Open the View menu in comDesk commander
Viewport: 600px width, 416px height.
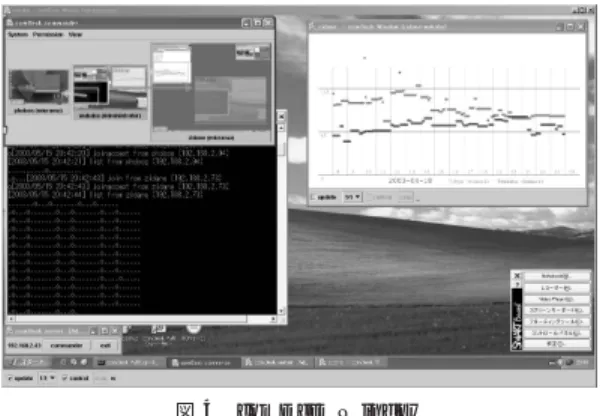click(75, 34)
